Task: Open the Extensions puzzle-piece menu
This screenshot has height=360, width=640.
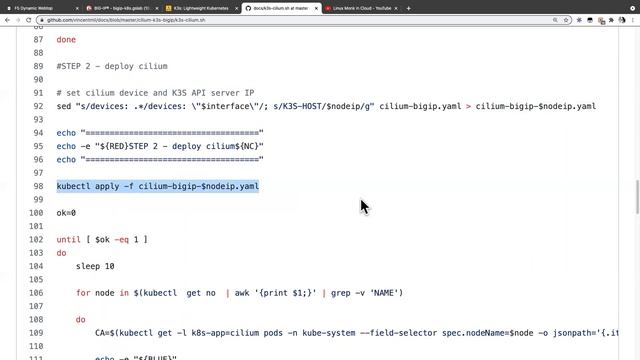Action: click(x=611, y=20)
